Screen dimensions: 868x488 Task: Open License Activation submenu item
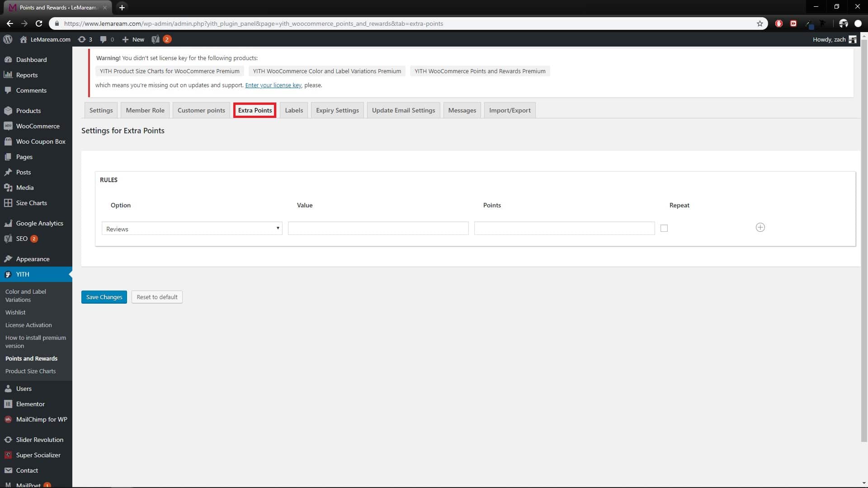(x=28, y=325)
